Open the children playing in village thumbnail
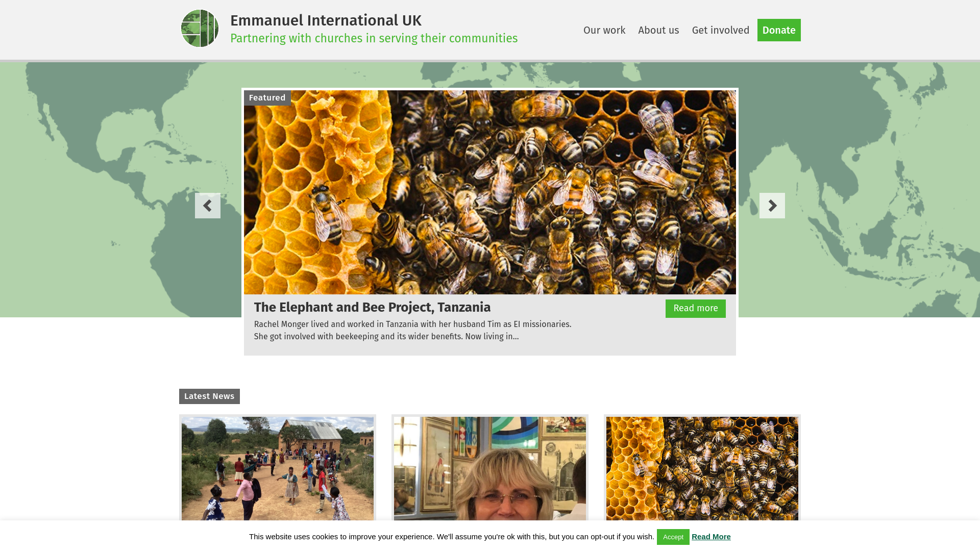 pyautogui.click(x=278, y=468)
